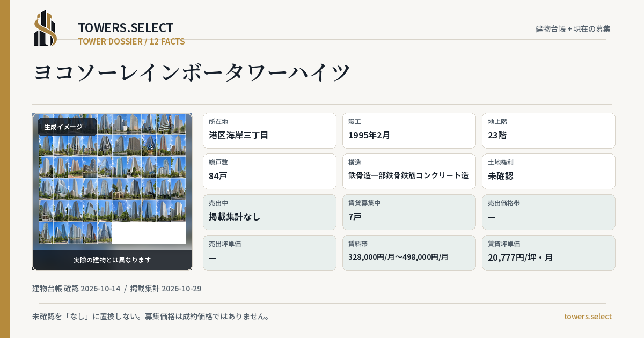Click the TOWERS.SELECT building logo icon
The image size is (644, 338).
pyautogui.click(x=46, y=28)
